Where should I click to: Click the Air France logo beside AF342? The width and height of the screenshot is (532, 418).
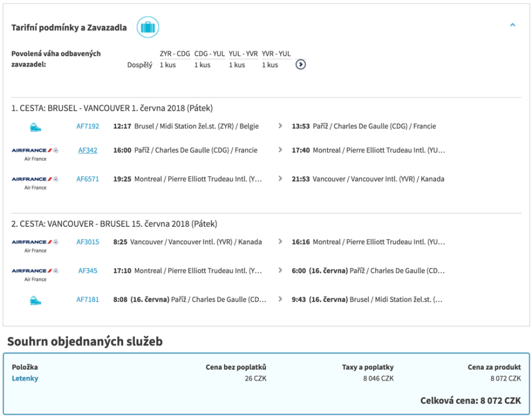(35, 151)
